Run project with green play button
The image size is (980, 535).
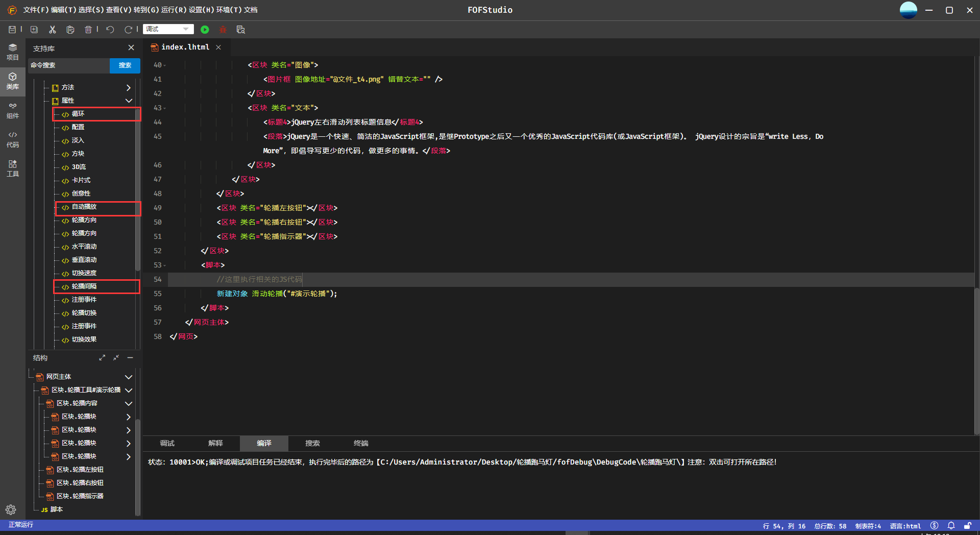click(x=205, y=30)
